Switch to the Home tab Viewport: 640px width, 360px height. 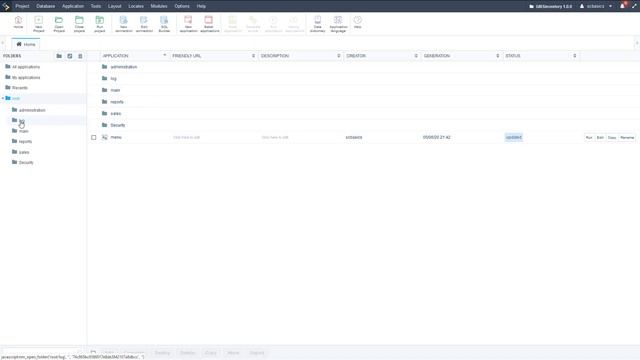point(26,44)
